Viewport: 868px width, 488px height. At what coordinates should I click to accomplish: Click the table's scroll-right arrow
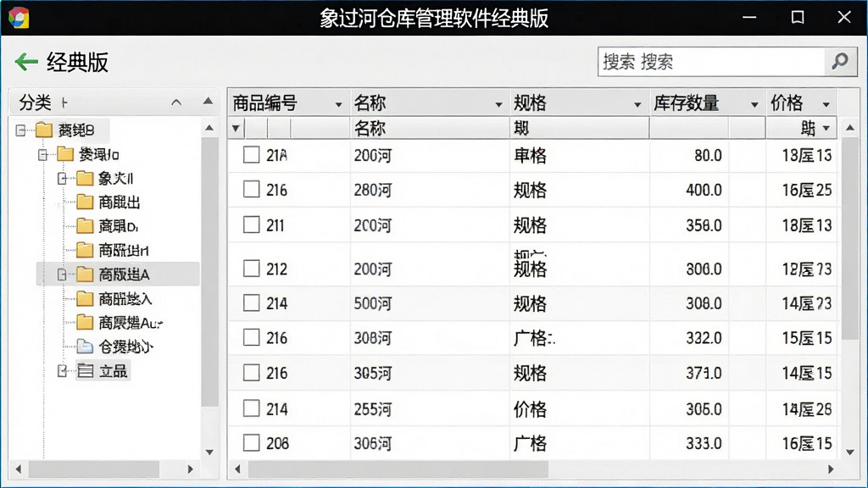coord(831,469)
